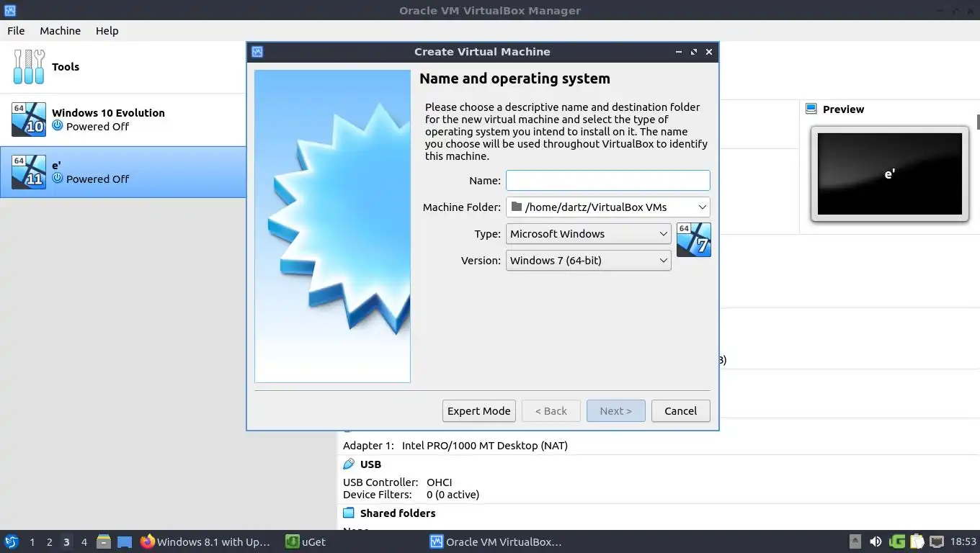This screenshot has width=980, height=553.
Task: Select the Windows 10 Evolution VM icon
Action: (29, 120)
